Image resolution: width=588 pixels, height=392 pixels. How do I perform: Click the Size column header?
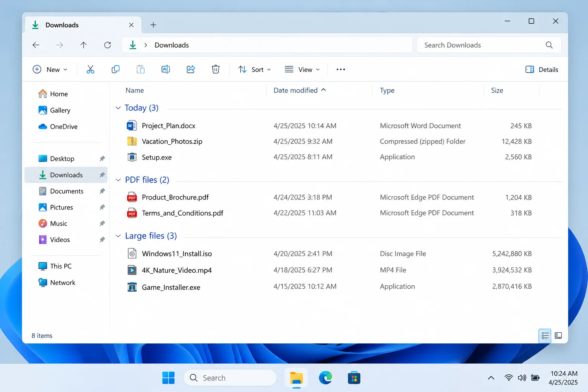click(x=497, y=90)
